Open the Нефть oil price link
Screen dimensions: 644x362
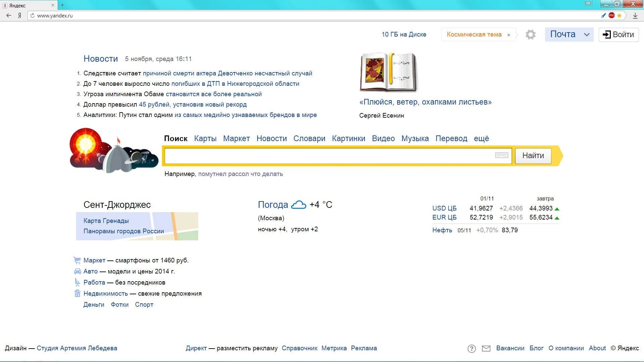point(442,230)
